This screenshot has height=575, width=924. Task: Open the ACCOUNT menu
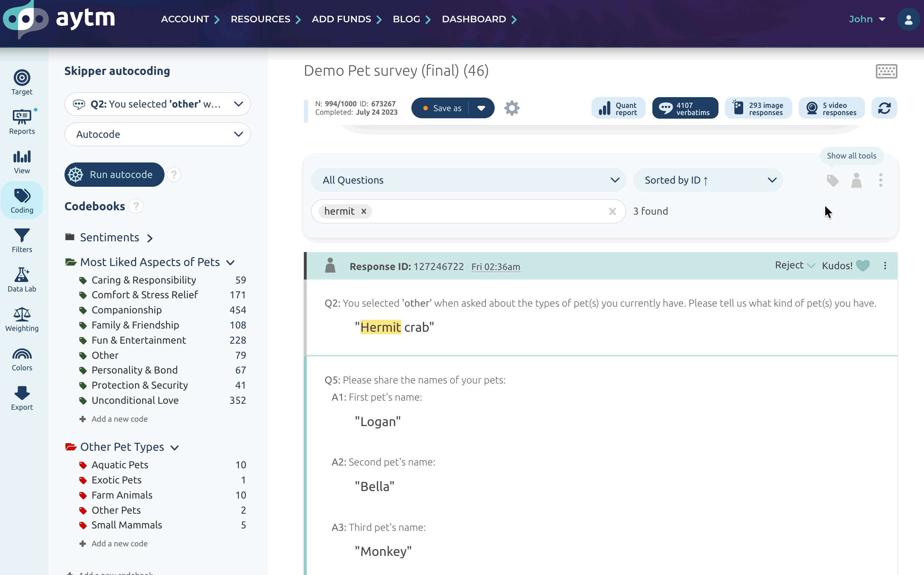[x=190, y=19]
